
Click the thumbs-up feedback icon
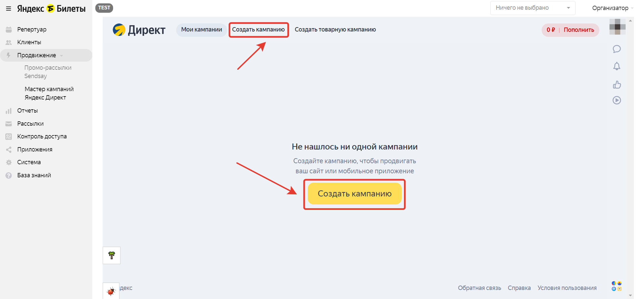tap(617, 84)
